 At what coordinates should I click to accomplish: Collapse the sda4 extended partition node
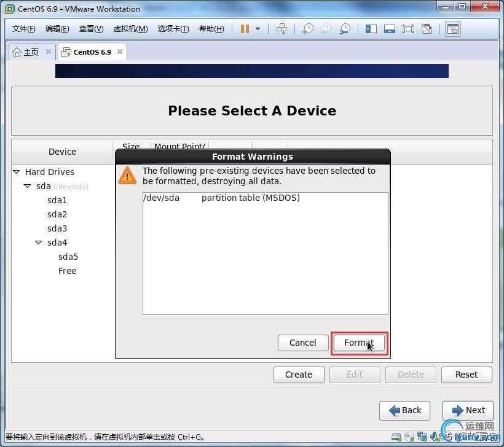pos(38,243)
